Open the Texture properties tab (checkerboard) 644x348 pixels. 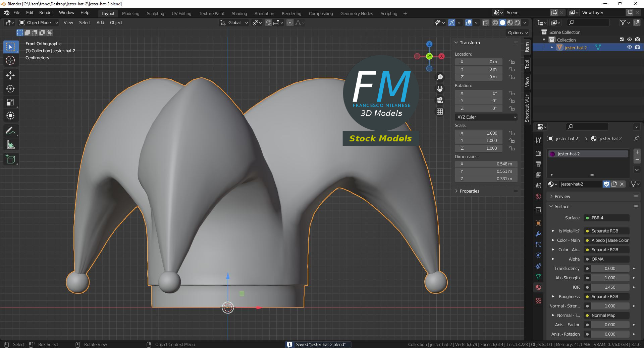click(x=538, y=301)
